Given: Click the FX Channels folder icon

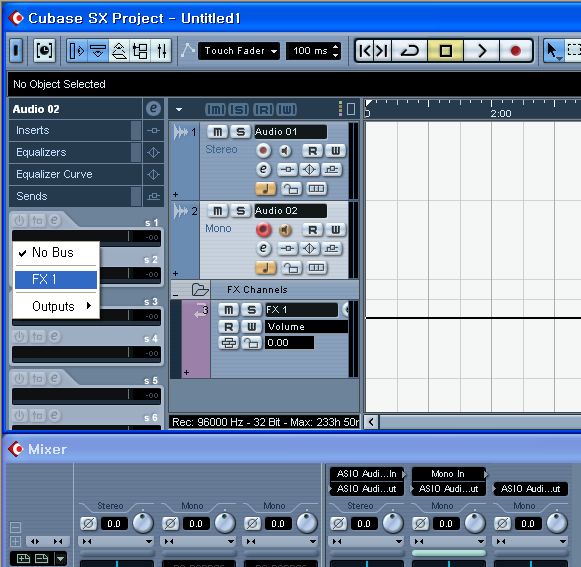Looking at the screenshot, I should [200, 289].
